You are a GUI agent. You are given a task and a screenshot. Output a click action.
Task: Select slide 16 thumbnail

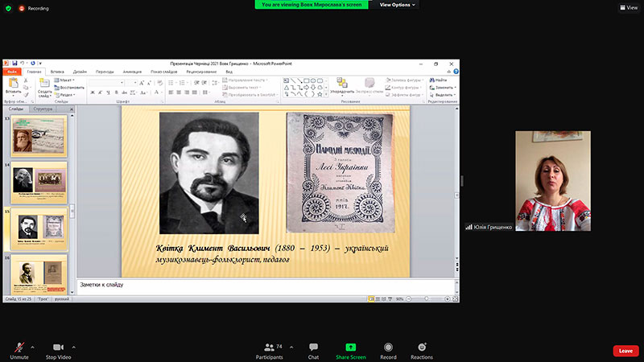coord(39,274)
